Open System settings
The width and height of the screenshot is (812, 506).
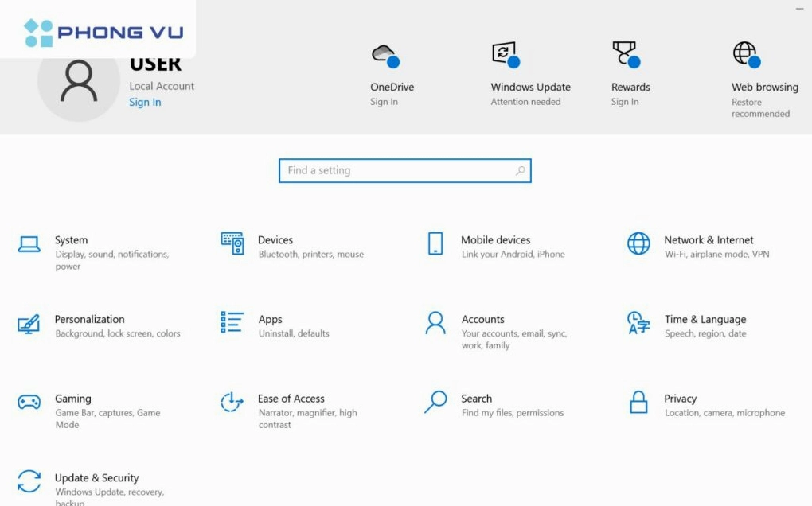(88, 247)
